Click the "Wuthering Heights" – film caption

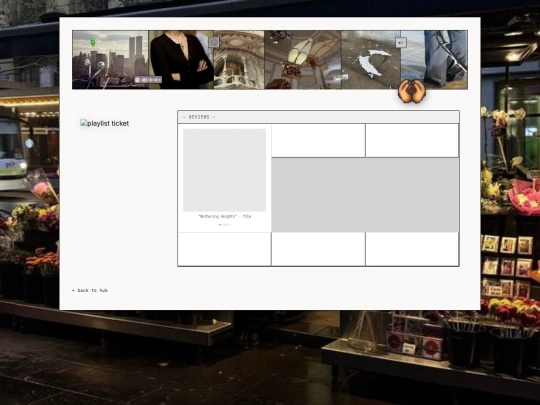pyautogui.click(x=225, y=217)
